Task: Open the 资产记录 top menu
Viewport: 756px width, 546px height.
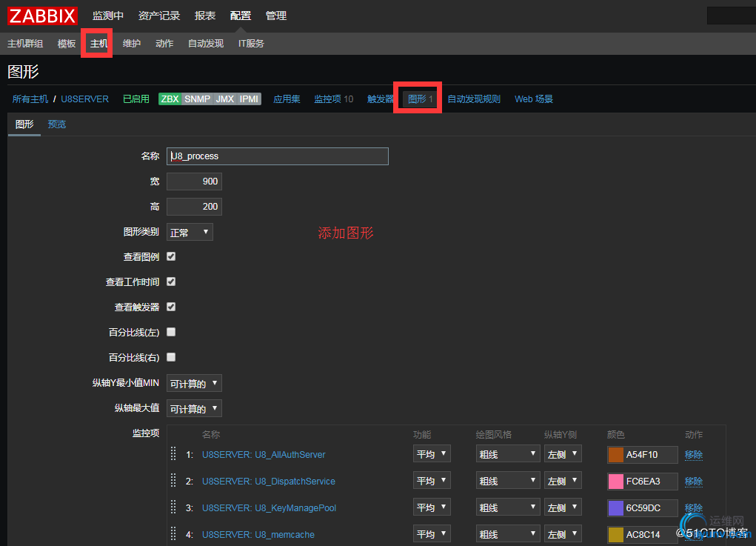Action: 159,16
